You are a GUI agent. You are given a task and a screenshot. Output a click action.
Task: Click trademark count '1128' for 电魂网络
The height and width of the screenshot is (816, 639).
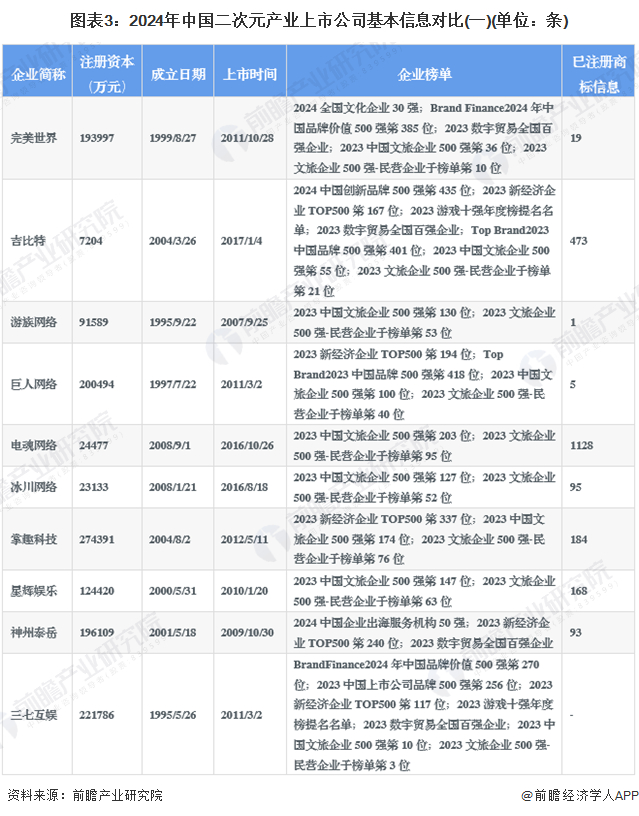(581, 445)
